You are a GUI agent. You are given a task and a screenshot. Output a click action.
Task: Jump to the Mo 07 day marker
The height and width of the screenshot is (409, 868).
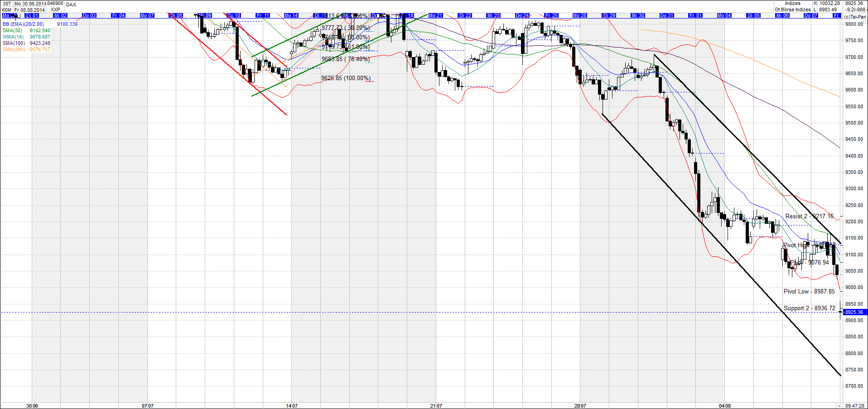(147, 15)
